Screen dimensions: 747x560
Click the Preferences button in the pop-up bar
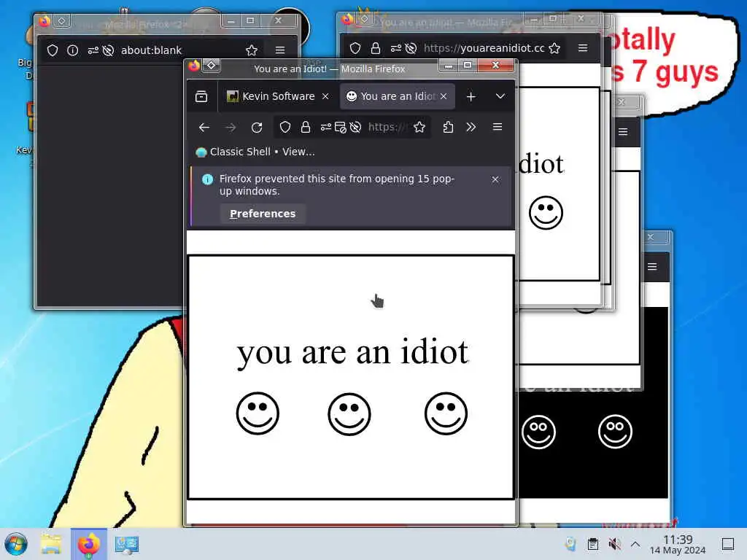[263, 214]
